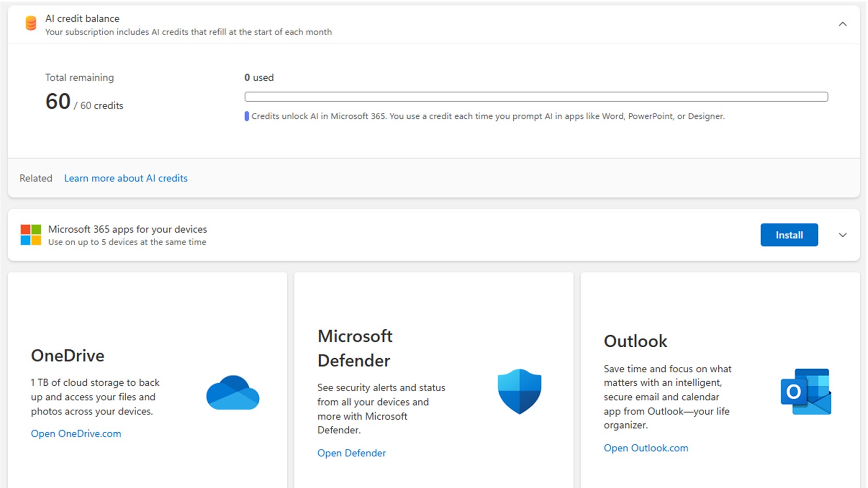The height and width of the screenshot is (488, 868).
Task: Click the Outlook card heading
Action: (x=635, y=341)
